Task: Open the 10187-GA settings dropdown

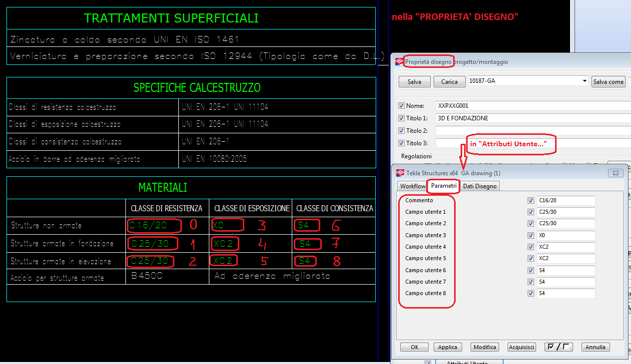Action: click(x=585, y=81)
